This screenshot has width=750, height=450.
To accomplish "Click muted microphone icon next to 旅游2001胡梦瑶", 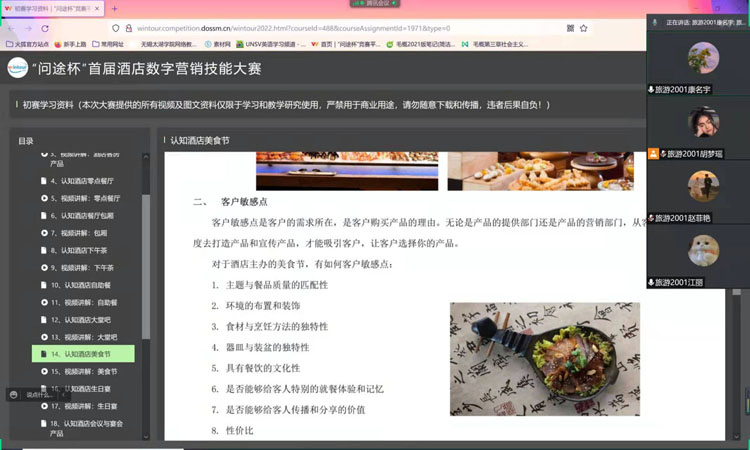I will 663,154.
